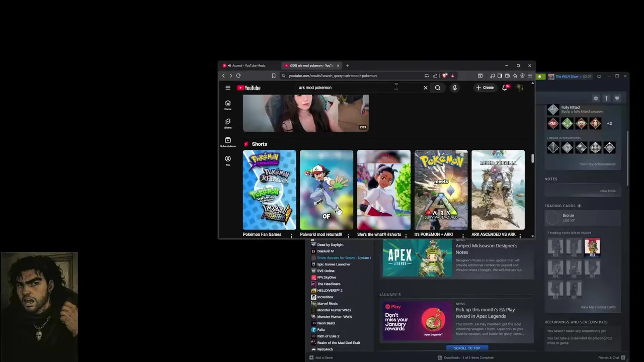The width and height of the screenshot is (644, 362).
Task: Open the YouTube hamburger guide menu
Action: (227, 87)
